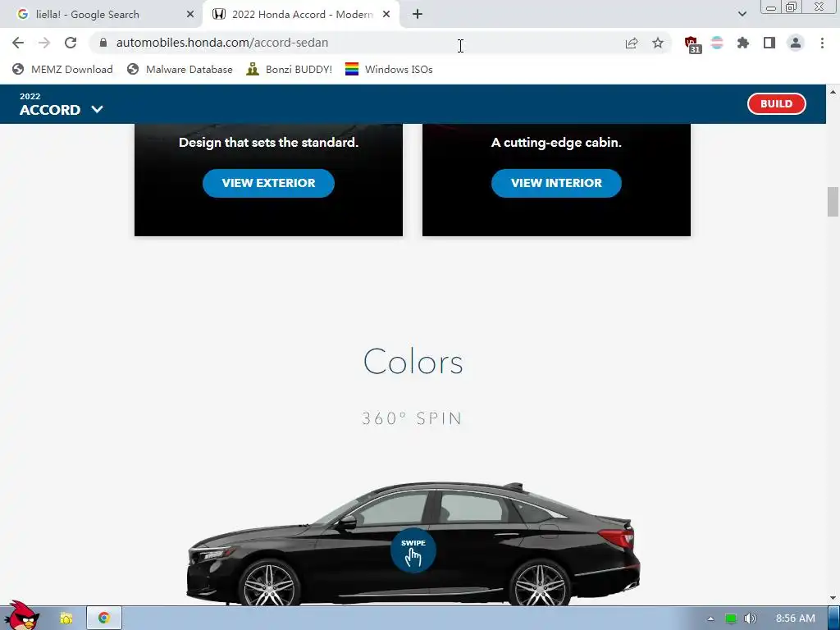The height and width of the screenshot is (630, 840).
Task: Click the 8:56 AM clock
Action: tap(796, 619)
